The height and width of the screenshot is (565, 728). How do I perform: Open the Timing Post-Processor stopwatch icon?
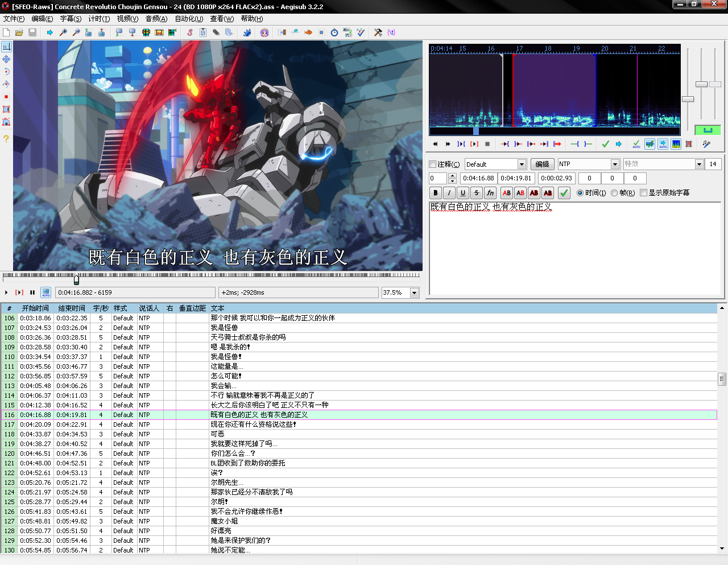click(334, 32)
